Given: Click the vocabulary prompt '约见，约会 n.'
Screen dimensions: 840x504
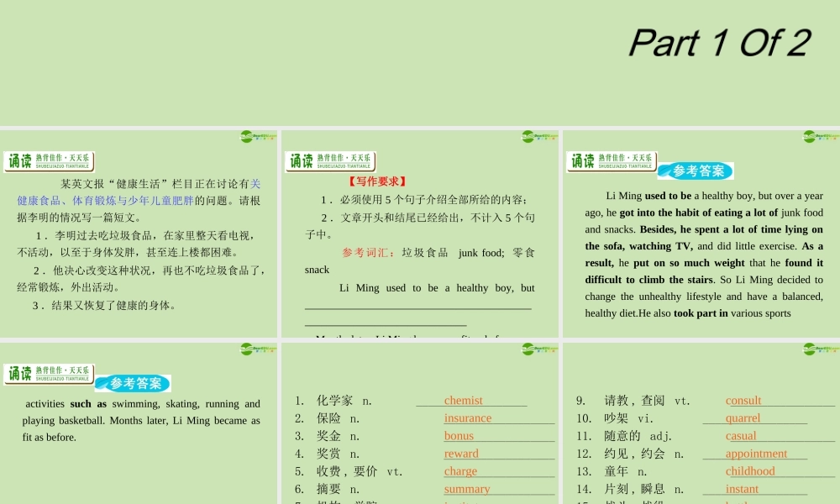Looking at the screenshot, I should tap(644, 454).
